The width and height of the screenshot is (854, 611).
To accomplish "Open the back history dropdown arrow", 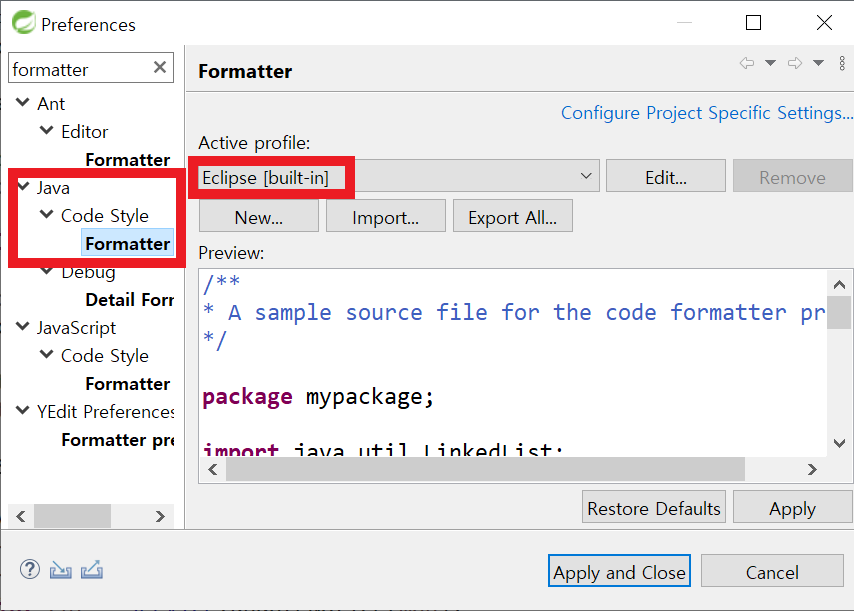I will (770, 63).
